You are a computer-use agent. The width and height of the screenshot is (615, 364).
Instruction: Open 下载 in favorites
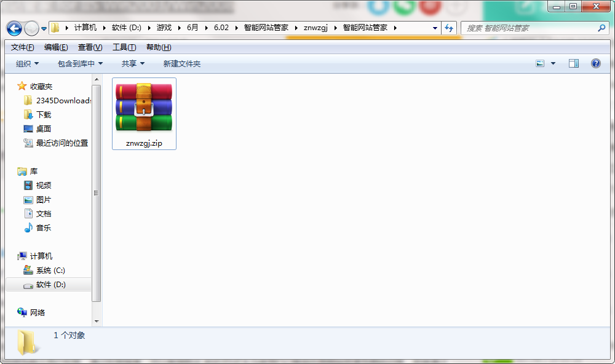click(x=44, y=114)
